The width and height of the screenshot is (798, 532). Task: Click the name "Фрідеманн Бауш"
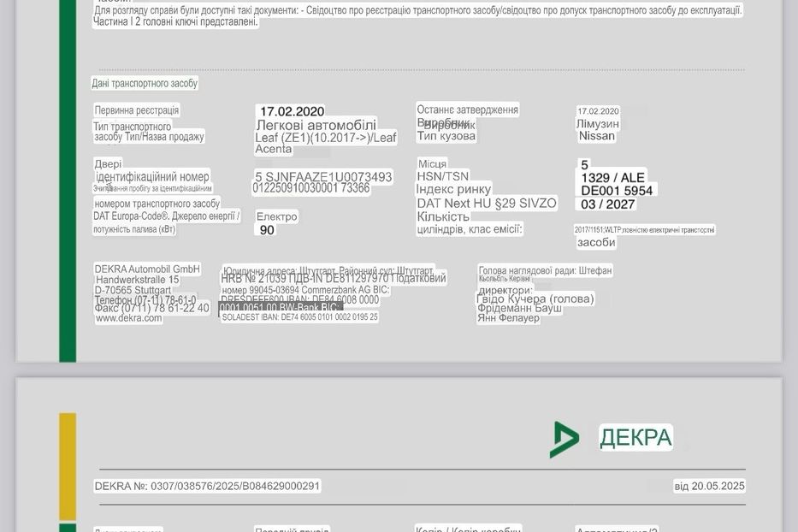pos(520,309)
